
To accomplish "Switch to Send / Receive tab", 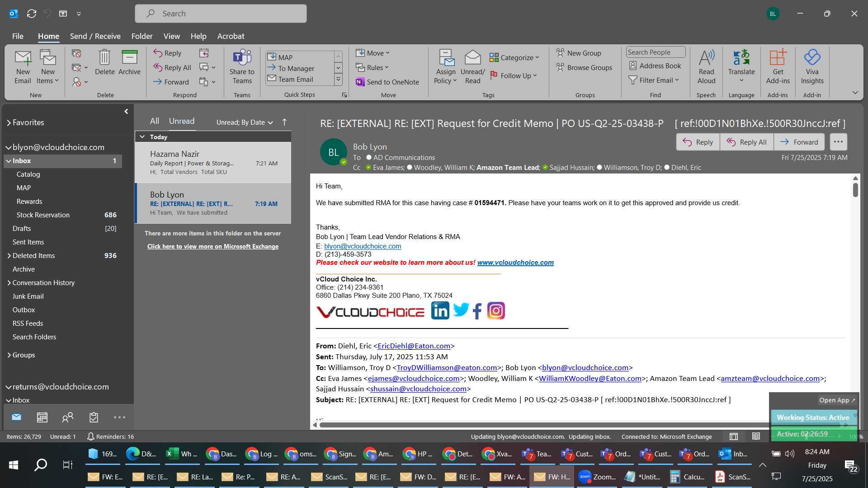I will [x=95, y=36].
